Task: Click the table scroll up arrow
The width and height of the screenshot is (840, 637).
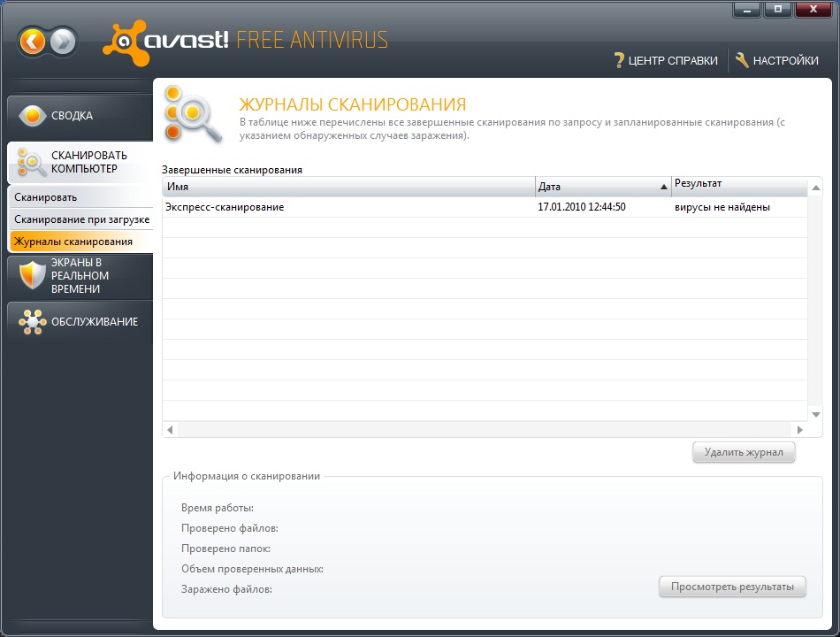Action: point(816,188)
